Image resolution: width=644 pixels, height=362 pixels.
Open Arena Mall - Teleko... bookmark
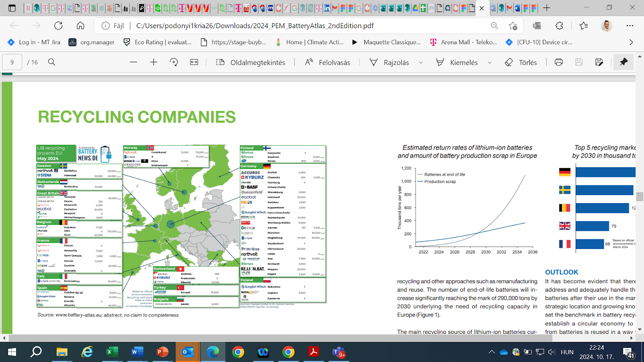tap(464, 42)
